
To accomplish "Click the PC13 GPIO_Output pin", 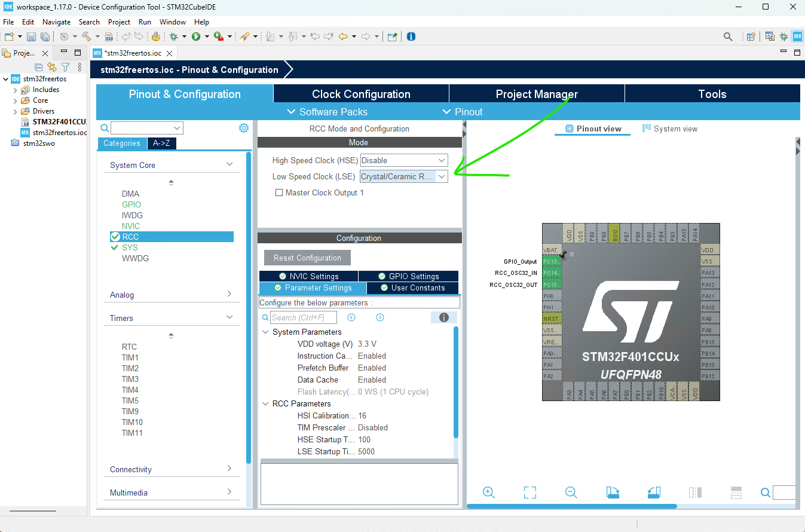I will (551, 261).
